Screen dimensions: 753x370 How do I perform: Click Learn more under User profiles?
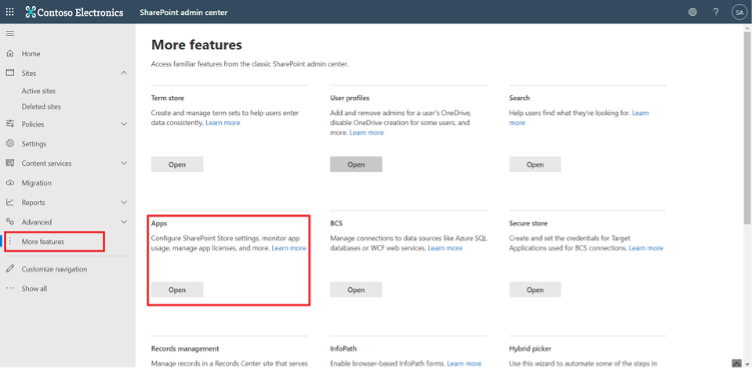[x=366, y=133]
